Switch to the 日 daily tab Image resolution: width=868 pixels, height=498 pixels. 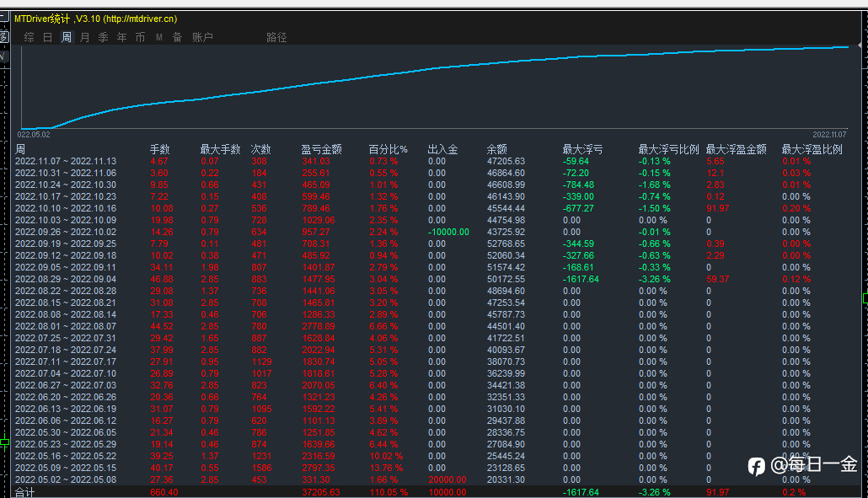tap(47, 37)
